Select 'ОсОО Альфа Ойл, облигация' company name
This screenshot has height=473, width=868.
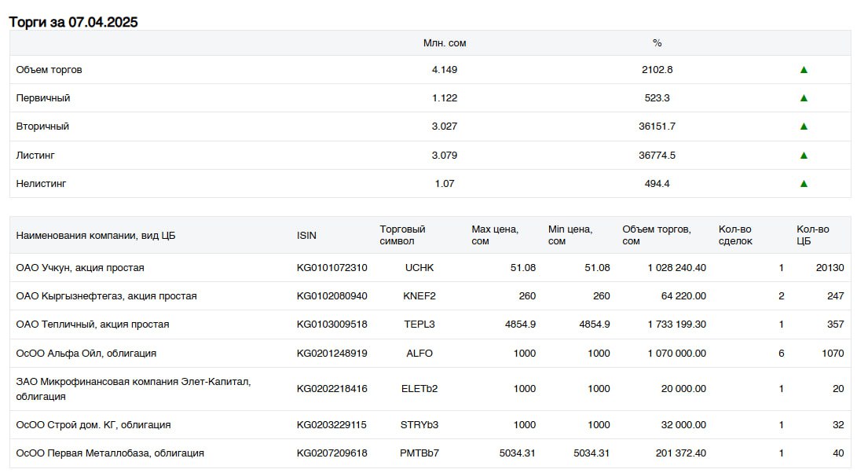tap(86, 354)
